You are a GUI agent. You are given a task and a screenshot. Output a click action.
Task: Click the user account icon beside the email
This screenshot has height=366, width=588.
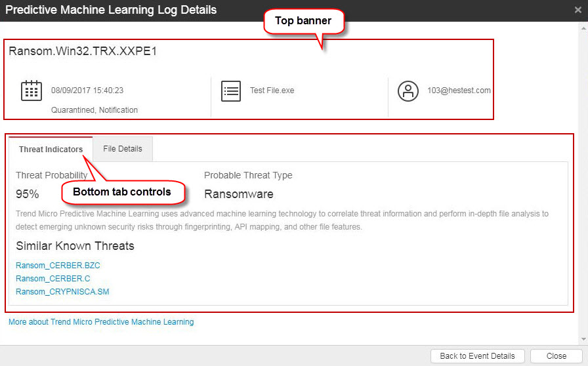click(408, 91)
